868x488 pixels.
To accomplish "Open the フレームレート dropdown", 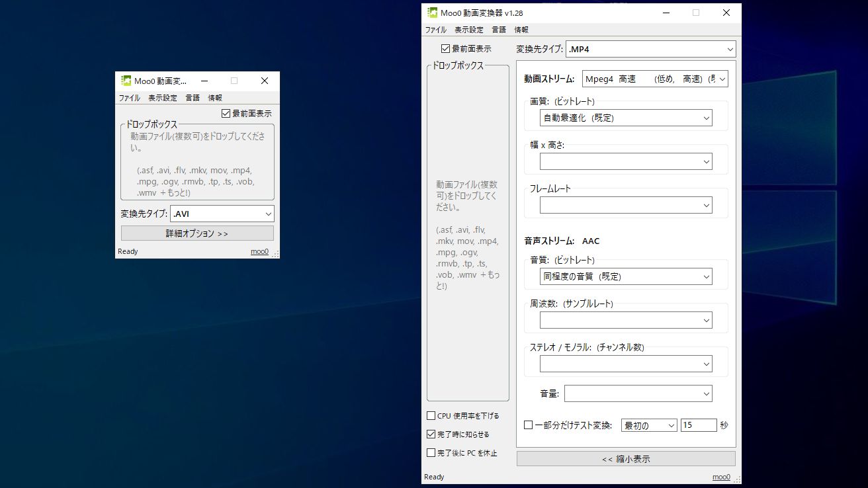I will (x=626, y=205).
